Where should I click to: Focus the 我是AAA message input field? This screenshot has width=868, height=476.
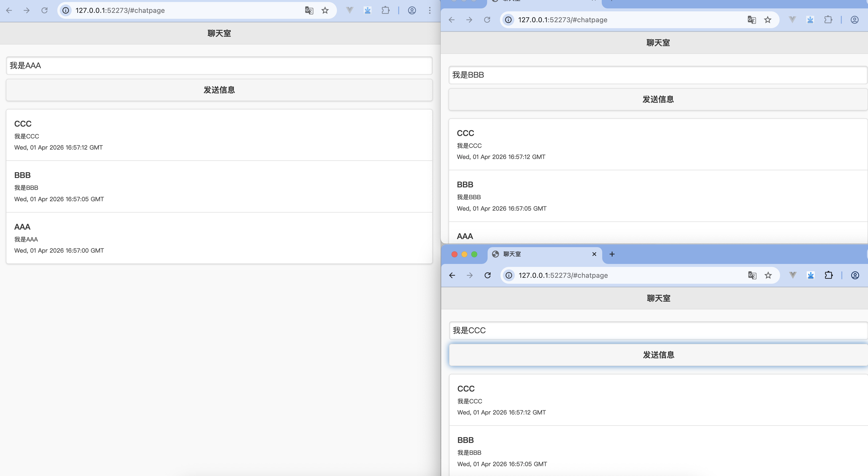point(219,66)
